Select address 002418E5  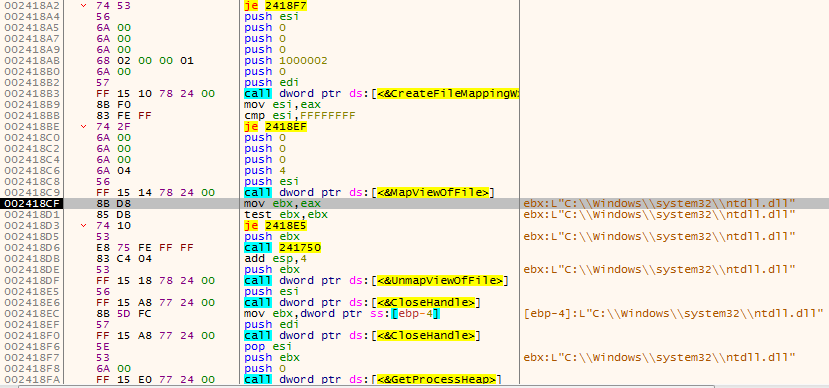pos(31,291)
